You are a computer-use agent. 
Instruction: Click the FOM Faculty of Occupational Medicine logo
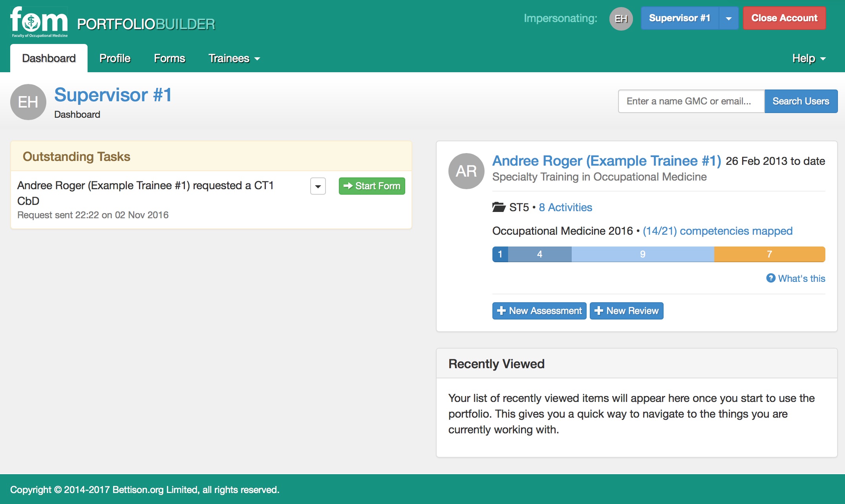(x=39, y=22)
